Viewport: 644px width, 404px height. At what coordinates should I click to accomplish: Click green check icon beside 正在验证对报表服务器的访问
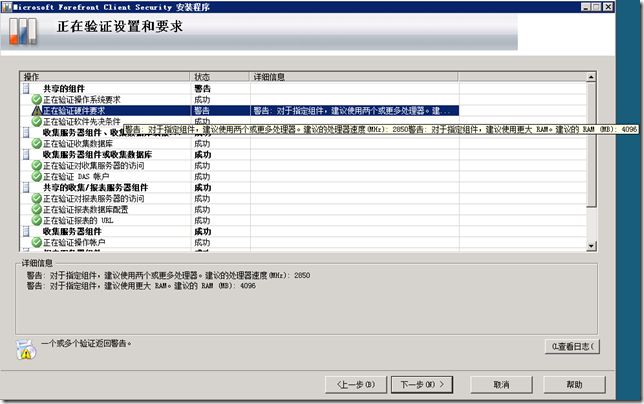[x=37, y=198]
